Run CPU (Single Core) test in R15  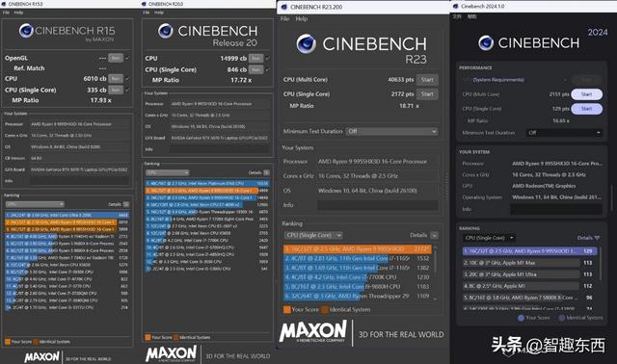pos(116,90)
